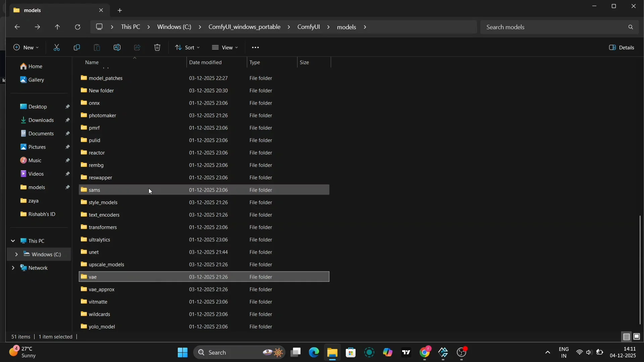Go back to the previous folder
644x362 pixels.
tap(17, 27)
